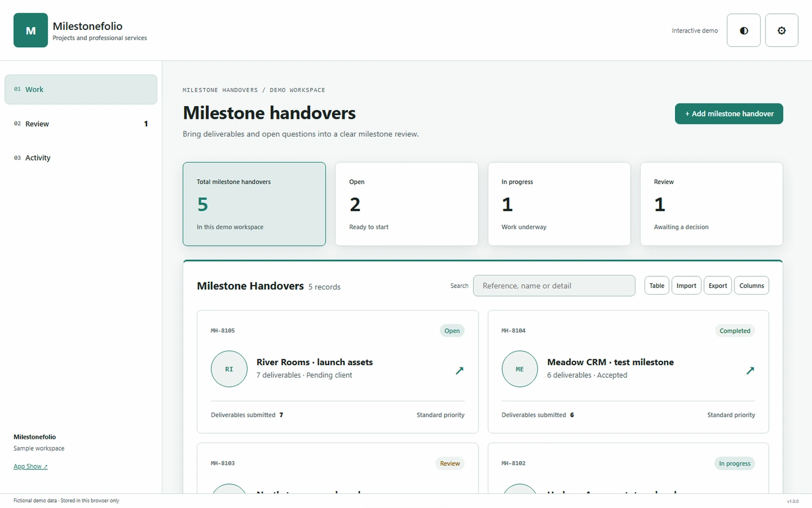This screenshot has width=812, height=508.
Task: Toggle the dark/light theme contrast icon
Action: click(743, 30)
